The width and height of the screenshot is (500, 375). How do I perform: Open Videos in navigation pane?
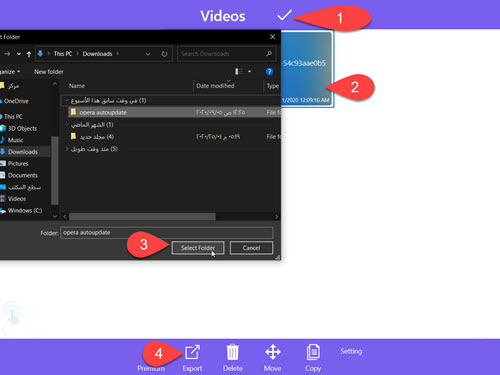pos(17,199)
